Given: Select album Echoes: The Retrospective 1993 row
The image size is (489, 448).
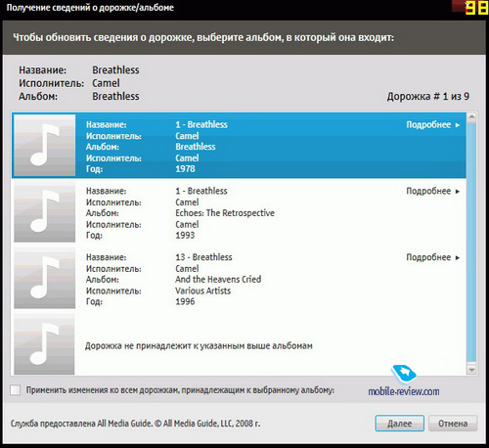Looking at the screenshot, I should tap(240, 212).
